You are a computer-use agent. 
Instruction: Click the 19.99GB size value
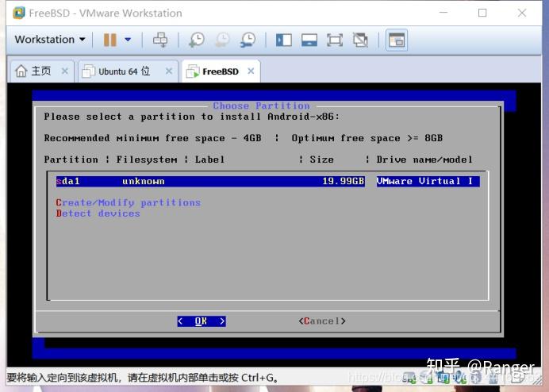343,182
